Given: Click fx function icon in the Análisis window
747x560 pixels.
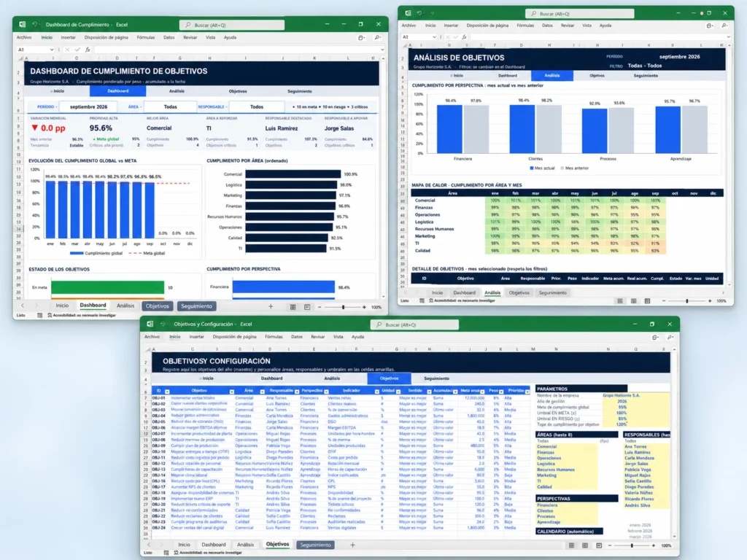Looking at the screenshot, I should pyautogui.click(x=465, y=36).
